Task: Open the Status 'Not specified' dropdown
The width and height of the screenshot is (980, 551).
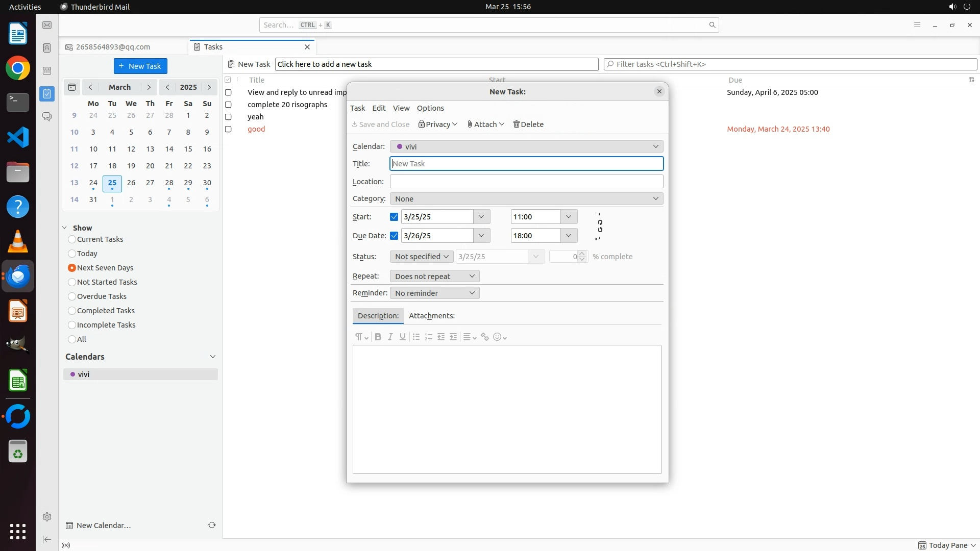Action: [x=422, y=257]
